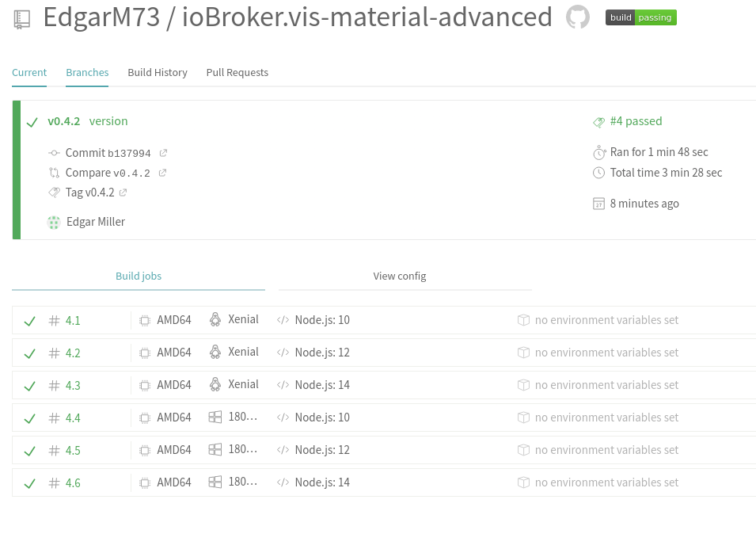The image size is (756, 549).
Task: Select the View config tab
Action: click(x=400, y=276)
